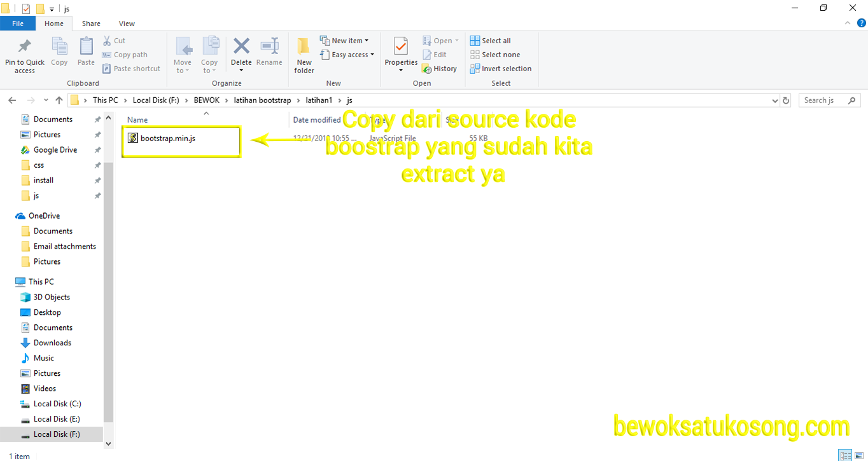The width and height of the screenshot is (868, 461).
Task: Open the New item dropdown
Action: [x=367, y=39]
